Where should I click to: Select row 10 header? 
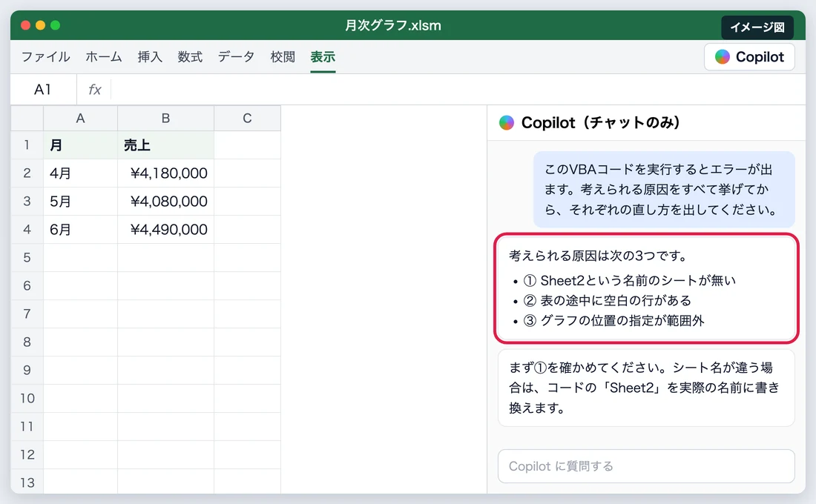pos(27,399)
